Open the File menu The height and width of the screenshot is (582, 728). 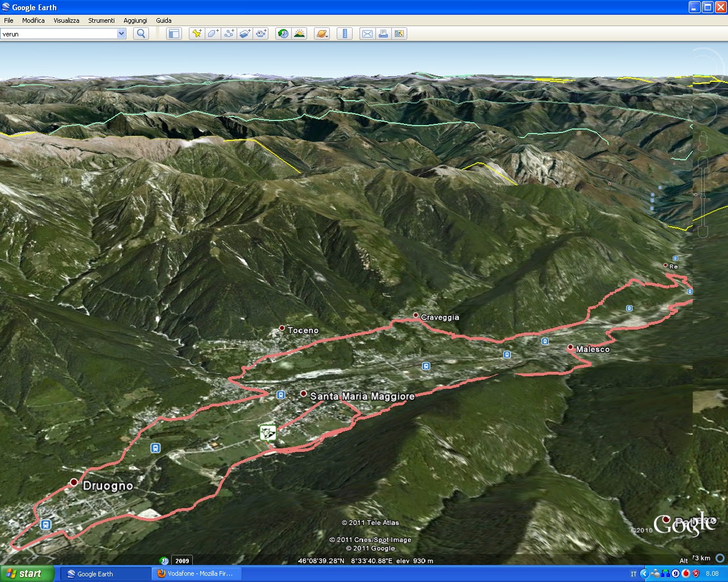pos(9,20)
